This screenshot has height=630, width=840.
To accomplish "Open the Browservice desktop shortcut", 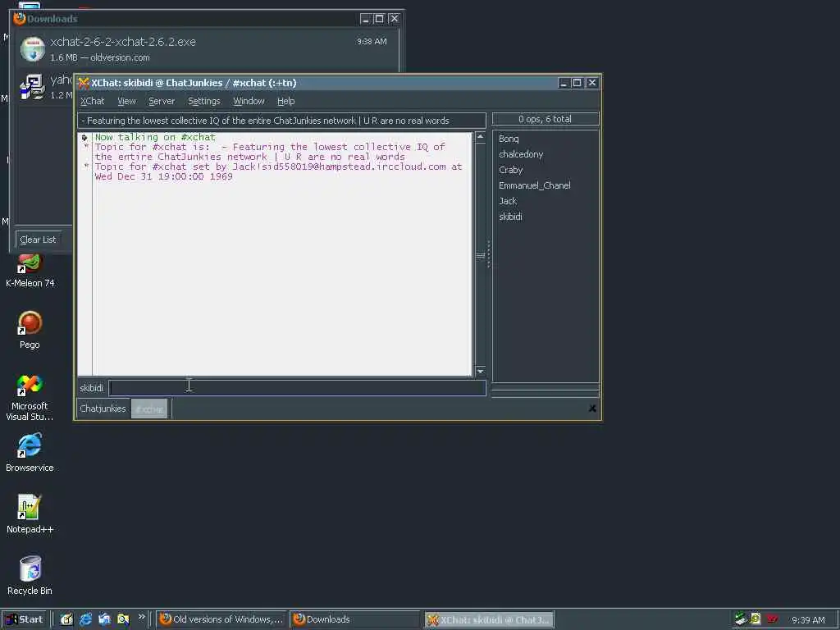I will 30,453.
